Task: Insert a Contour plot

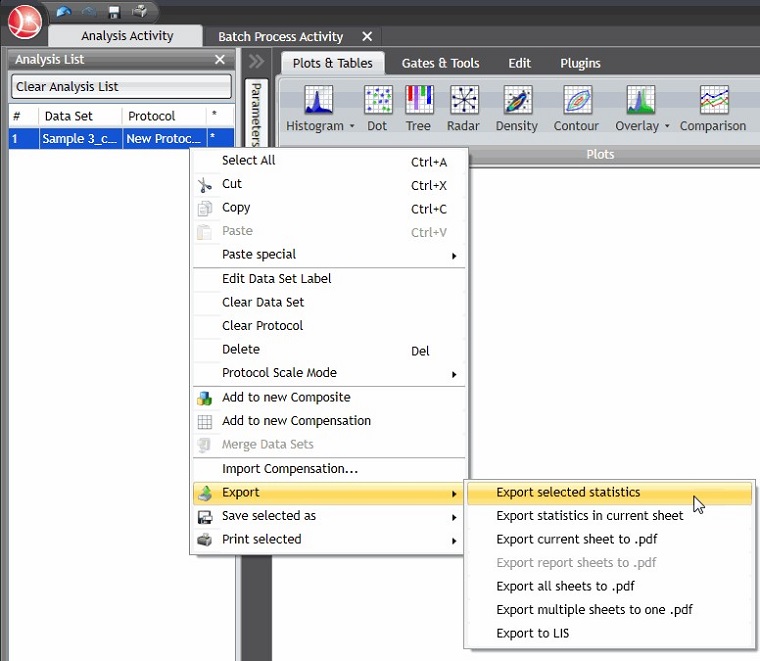Action: 577,109
